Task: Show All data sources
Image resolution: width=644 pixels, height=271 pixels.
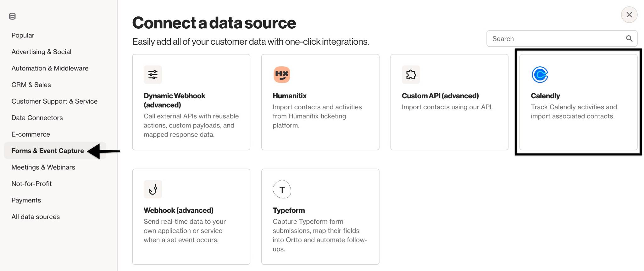Action: tap(36, 217)
